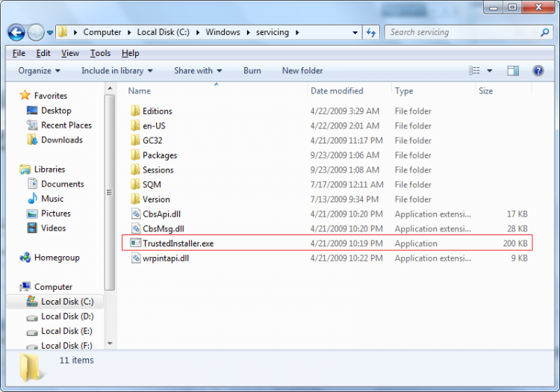560x392 pixels.
Task: Click the Forward navigation arrow
Action: (36, 33)
